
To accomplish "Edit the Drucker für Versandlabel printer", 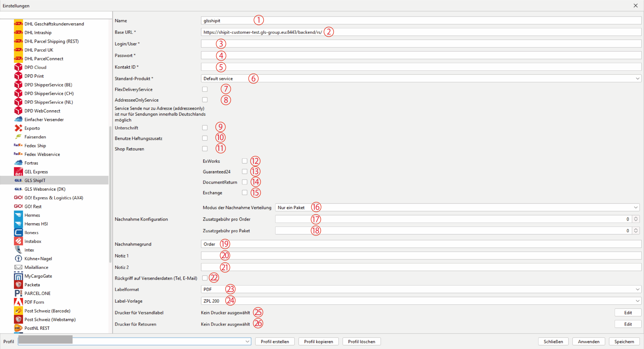I will click(x=628, y=313).
